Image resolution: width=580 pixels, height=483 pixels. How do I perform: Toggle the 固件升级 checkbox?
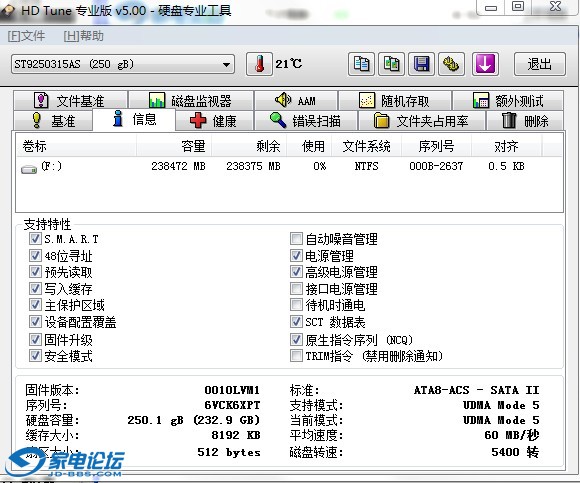point(35,339)
